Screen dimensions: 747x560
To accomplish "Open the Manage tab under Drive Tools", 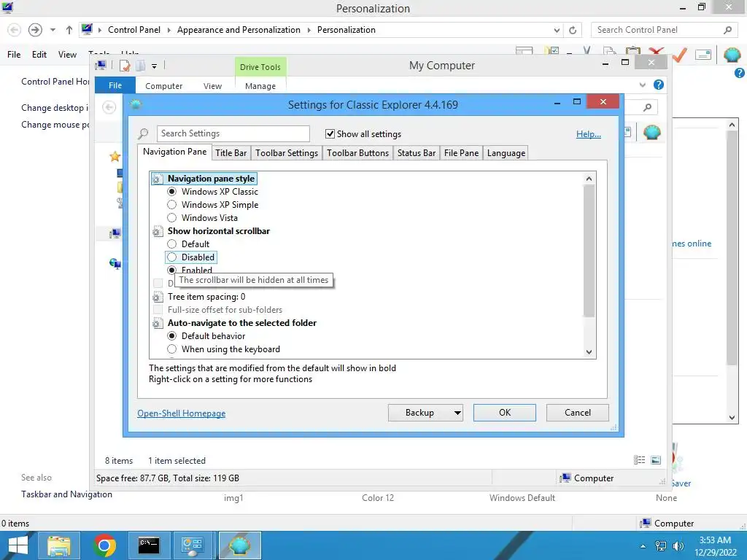I will click(x=260, y=86).
